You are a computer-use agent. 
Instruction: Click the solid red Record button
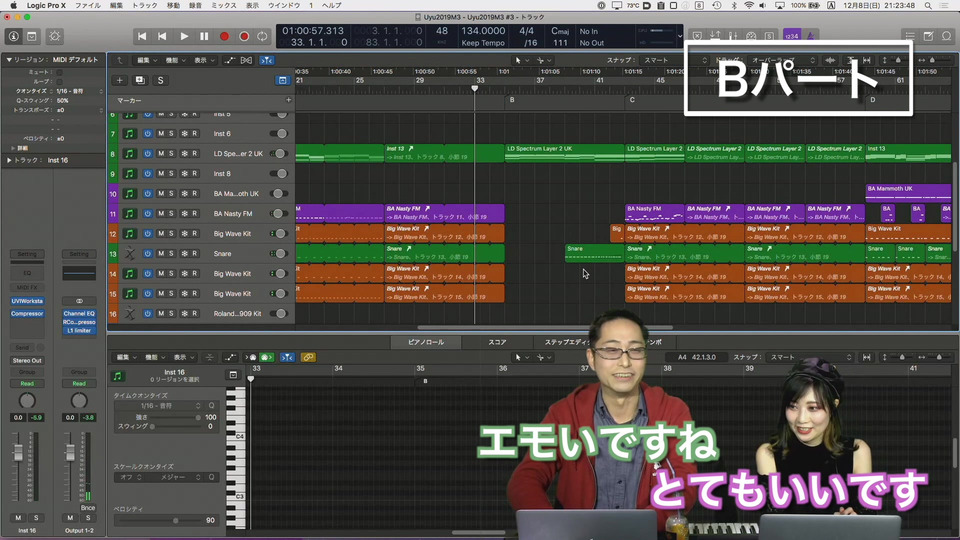click(x=224, y=36)
